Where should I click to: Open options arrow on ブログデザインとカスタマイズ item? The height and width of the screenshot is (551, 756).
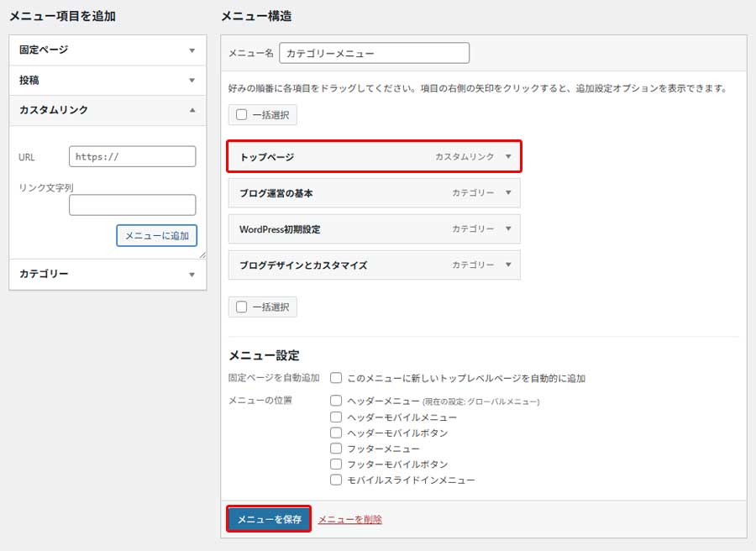click(507, 265)
